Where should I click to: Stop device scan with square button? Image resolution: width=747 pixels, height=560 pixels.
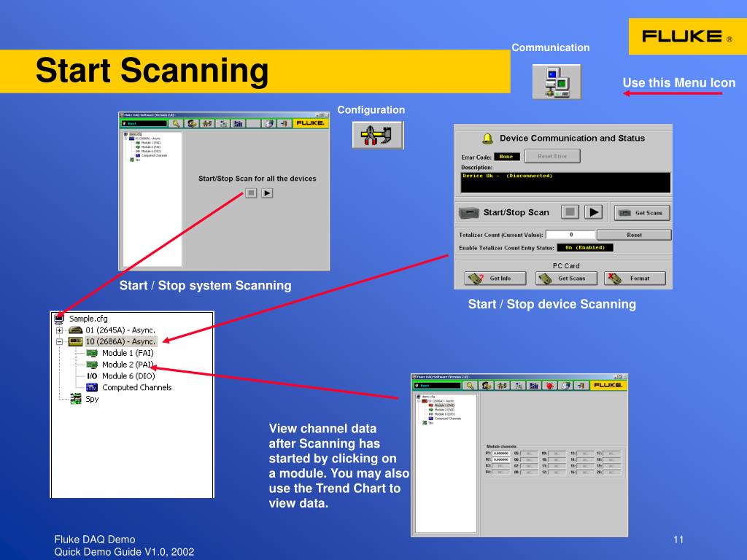tap(570, 212)
